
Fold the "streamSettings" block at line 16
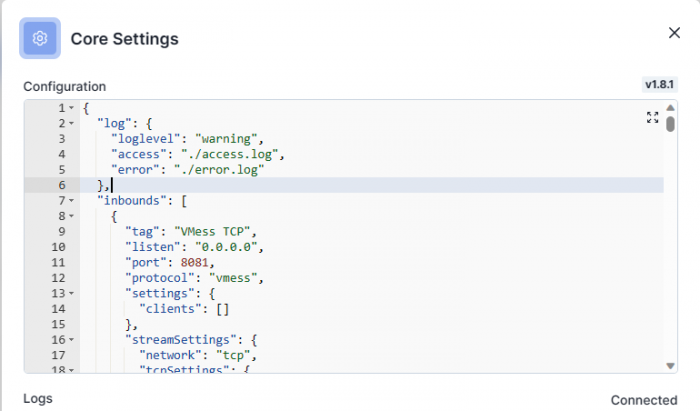71,340
